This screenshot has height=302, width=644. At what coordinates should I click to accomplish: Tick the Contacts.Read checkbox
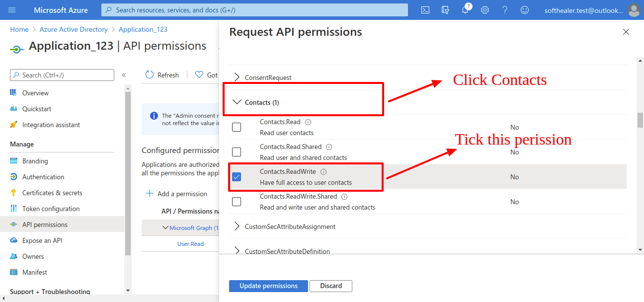pos(237,127)
